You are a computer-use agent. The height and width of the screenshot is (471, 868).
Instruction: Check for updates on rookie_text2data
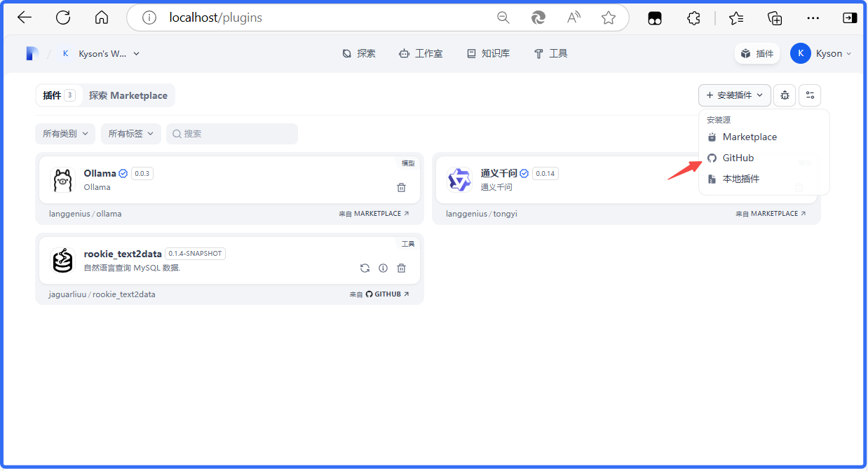tap(365, 268)
